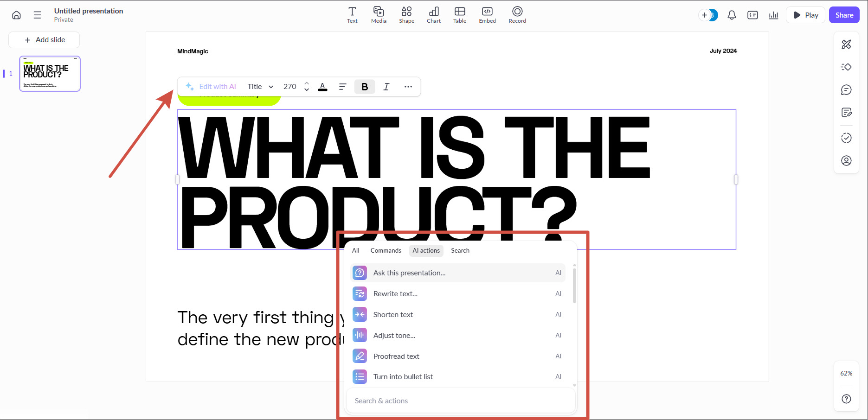Insert a Text element from toolbar

point(352,15)
